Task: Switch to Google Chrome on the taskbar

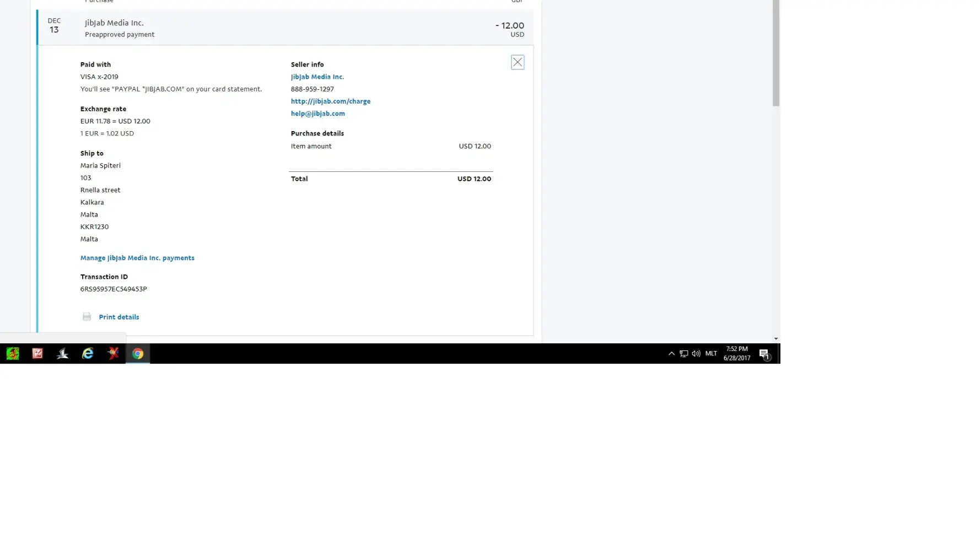Action: pyautogui.click(x=138, y=354)
